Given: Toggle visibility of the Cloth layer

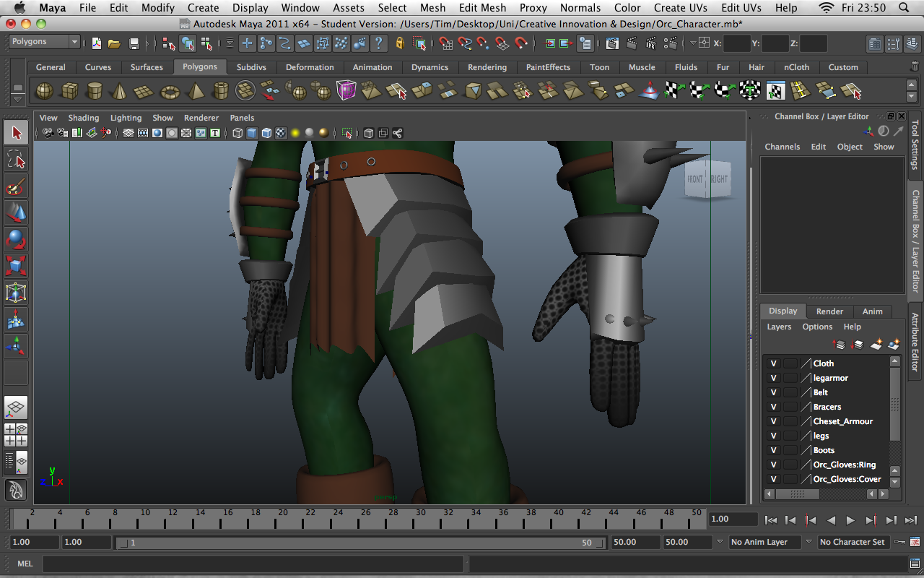Looking at the screenshot, I should pyautogui.click(x=773, y=363).
